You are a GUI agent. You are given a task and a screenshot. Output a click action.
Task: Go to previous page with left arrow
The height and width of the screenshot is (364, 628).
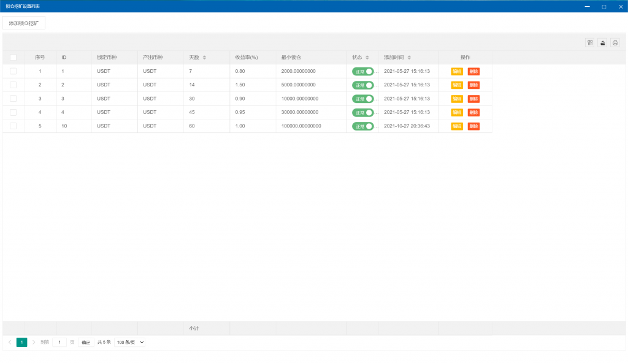pyautogui.click(x=10, y=343)
